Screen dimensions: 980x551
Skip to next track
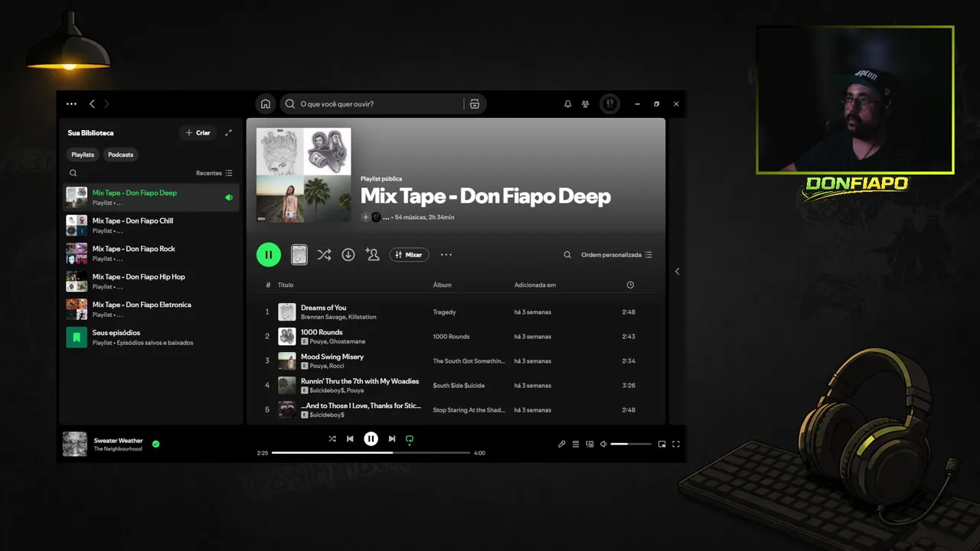coord(391,439)
